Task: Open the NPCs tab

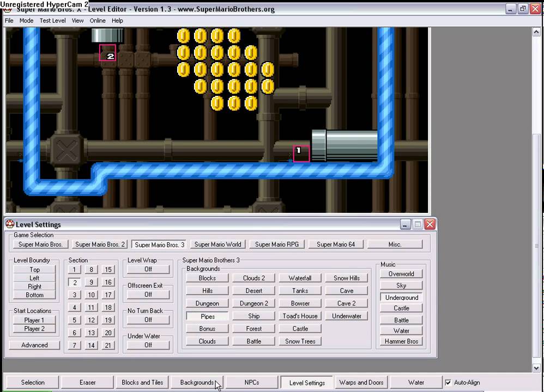Action: pyautogui.click(x=251, y=382)
